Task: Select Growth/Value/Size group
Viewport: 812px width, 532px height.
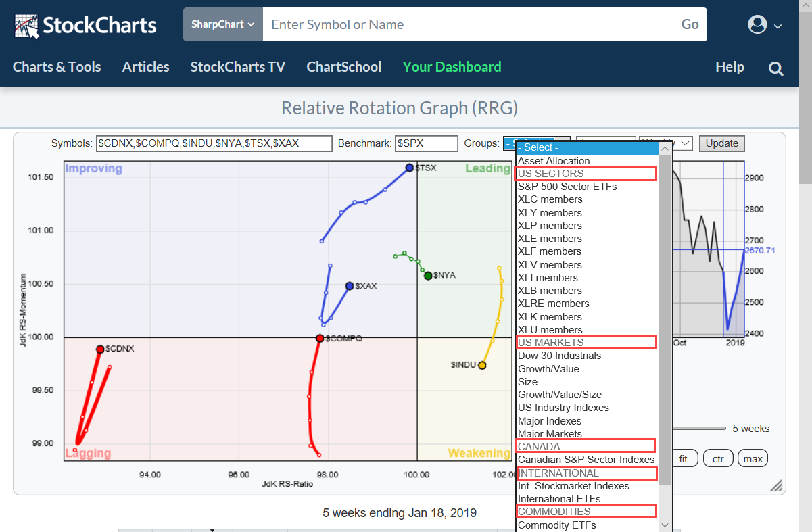Action: point(586,395)
